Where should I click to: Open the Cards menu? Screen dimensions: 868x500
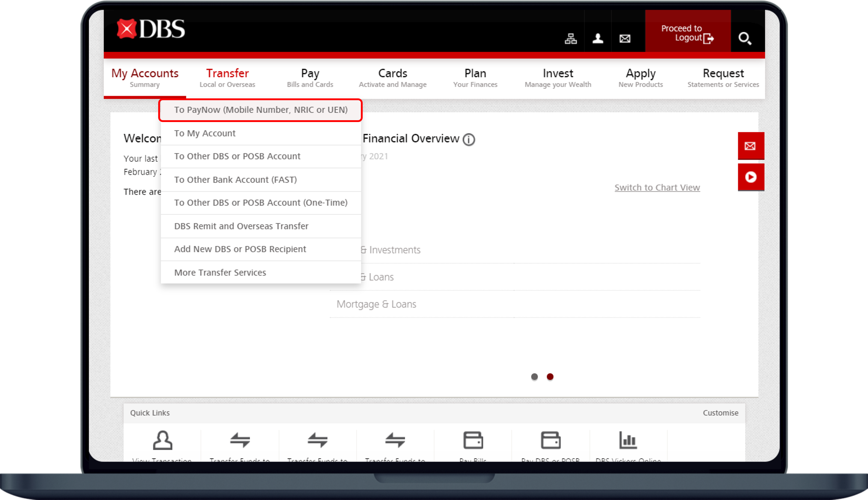(x=392, y=78)
